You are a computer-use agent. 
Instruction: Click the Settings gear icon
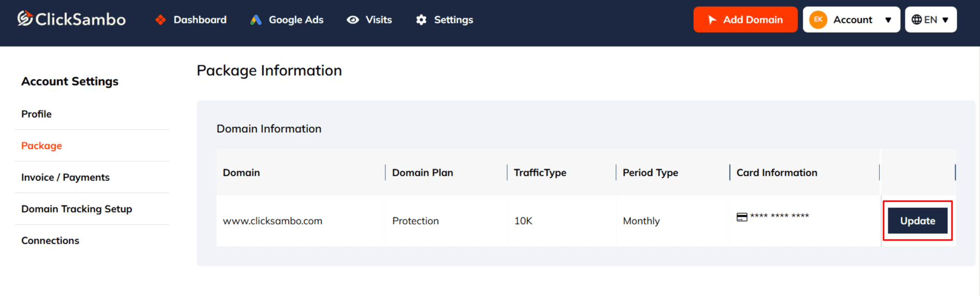tap(421, 20)
